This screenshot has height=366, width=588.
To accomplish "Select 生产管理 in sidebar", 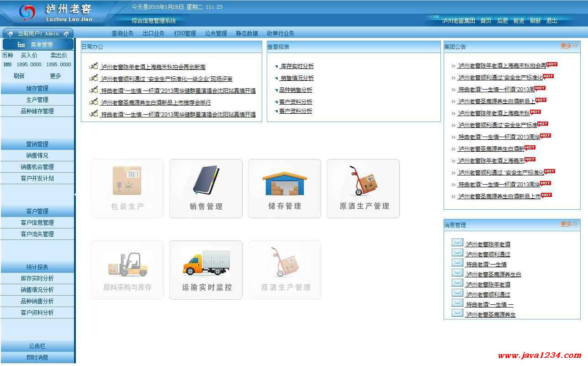I will [x=37, y=100].
